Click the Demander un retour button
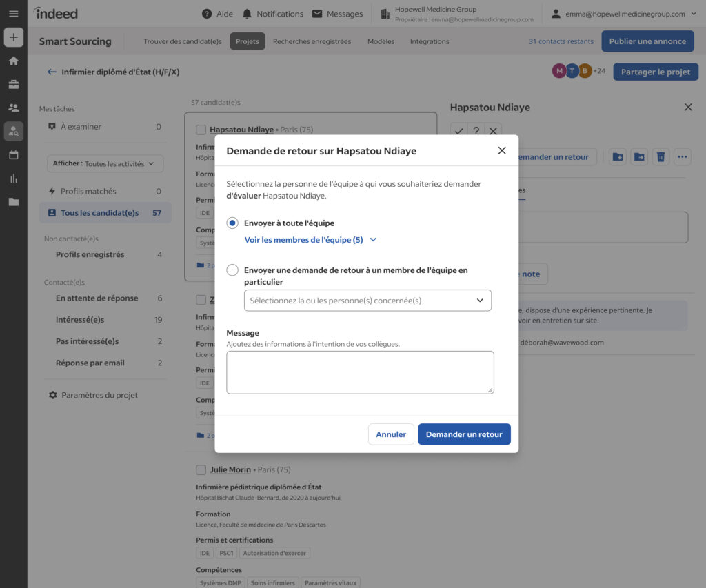 [464, 434]
